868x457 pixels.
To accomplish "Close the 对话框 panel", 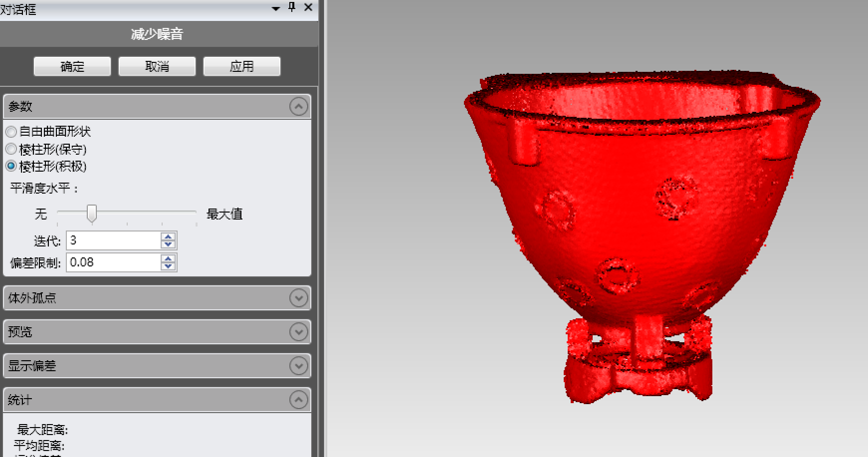I will click(308, 7).
